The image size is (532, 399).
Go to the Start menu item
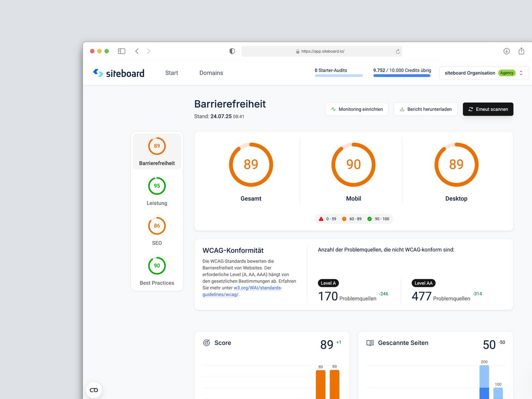pos(171,73)
